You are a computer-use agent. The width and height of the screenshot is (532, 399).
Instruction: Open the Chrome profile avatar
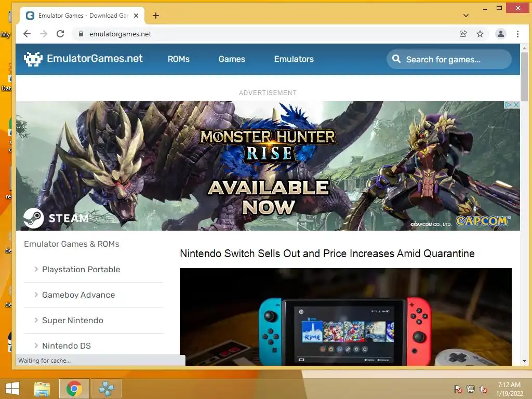500,34
